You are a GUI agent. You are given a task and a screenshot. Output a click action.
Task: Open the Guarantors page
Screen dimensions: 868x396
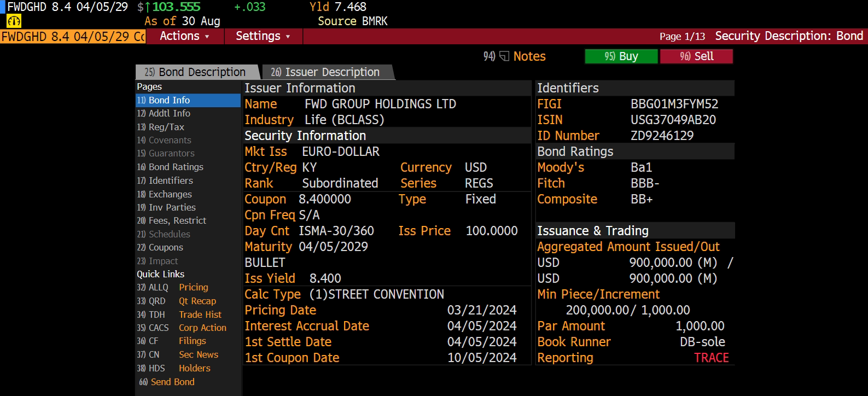pos(188,153)
